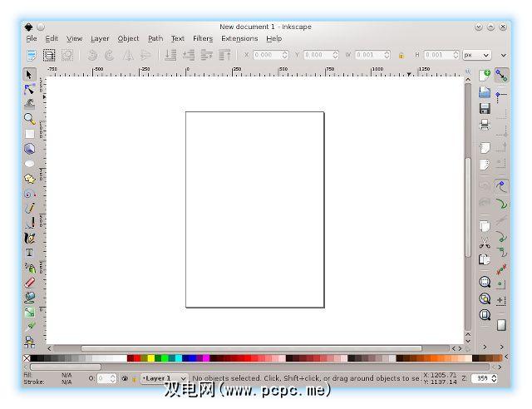Select the Bezier pen tool
Viewport: 532px width, 409px height.
(29, 223)
